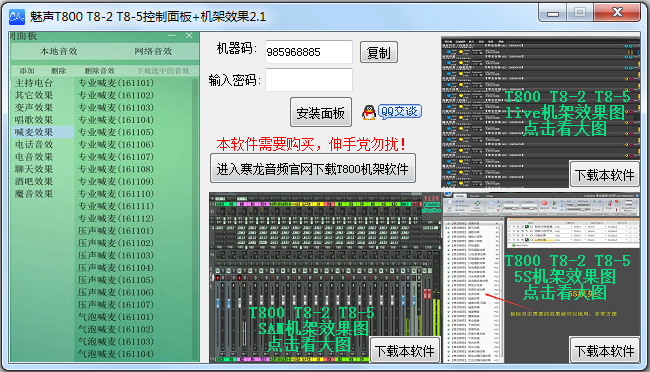Select the 电话音效 category
The image size is (650, 372).
pos(34,144)
